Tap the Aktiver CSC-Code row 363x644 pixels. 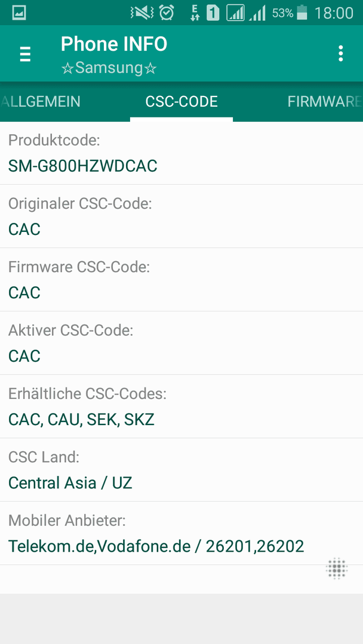tap(181, 343)
